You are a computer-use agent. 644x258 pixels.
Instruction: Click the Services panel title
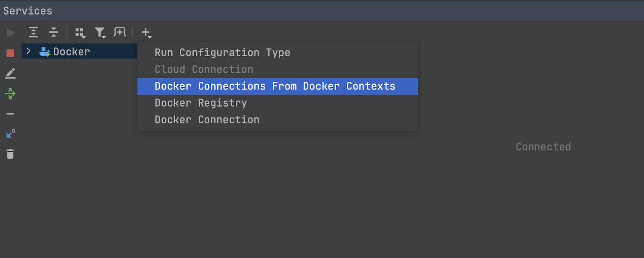coord(28,11)
